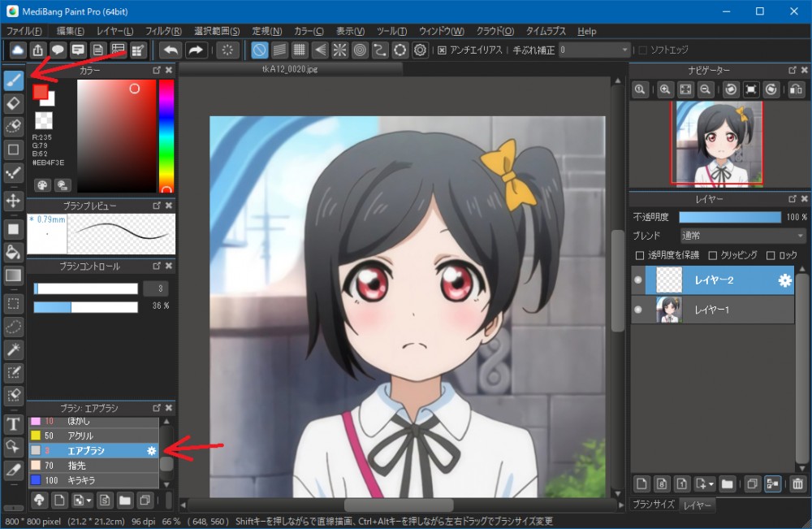Flip the view in the Navigator

(x=797, y=89)
